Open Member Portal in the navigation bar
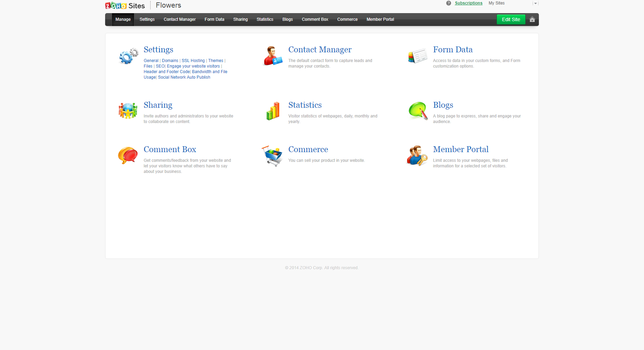Viewport: 644px width, 350px height. (x=380, y=19)
